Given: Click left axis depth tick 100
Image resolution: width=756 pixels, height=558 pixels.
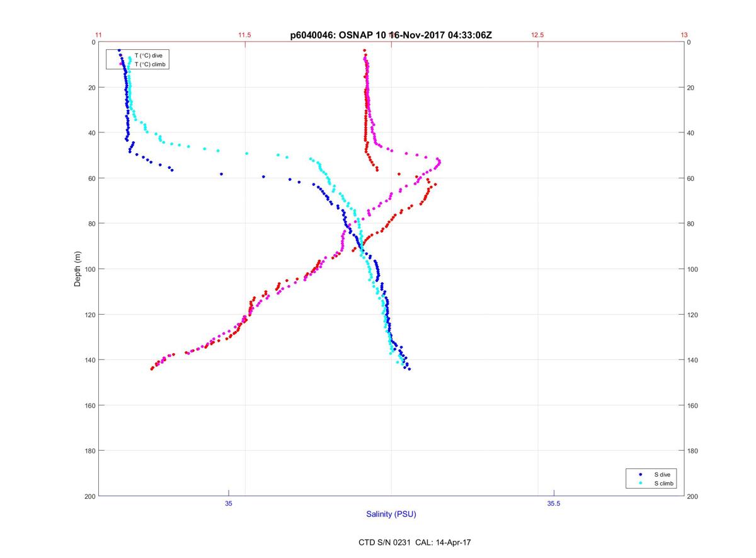Looking at the screenshot, I should 89,269.
